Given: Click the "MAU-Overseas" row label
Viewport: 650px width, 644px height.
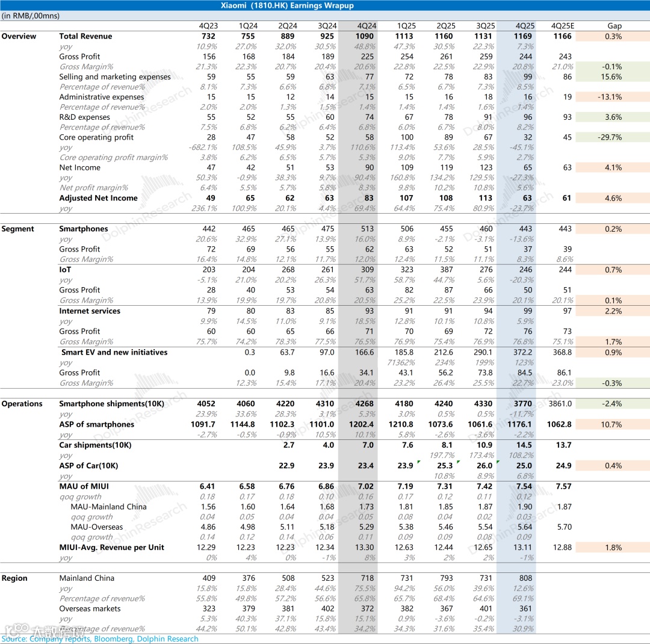Looking at the screenshot, I should tap(96, 527).
